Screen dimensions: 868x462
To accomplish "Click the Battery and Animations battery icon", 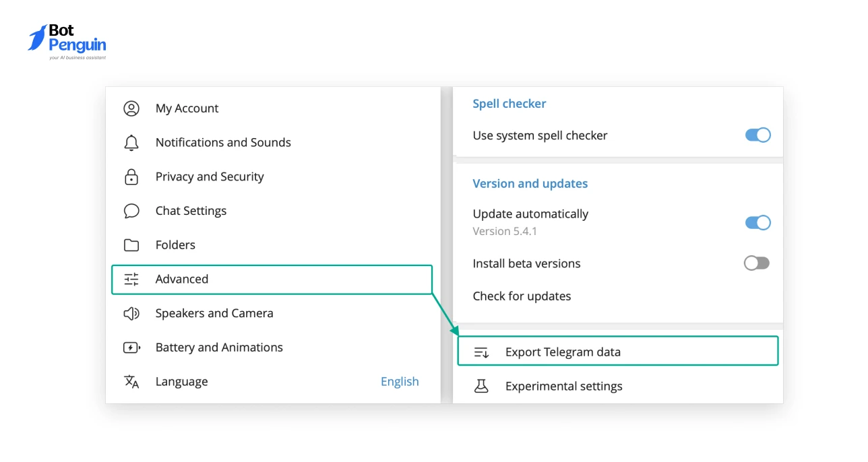I will 131,348.
